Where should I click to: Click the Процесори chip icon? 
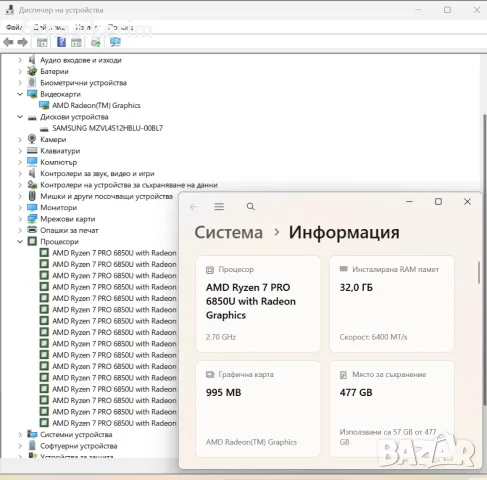coord(32,241)
